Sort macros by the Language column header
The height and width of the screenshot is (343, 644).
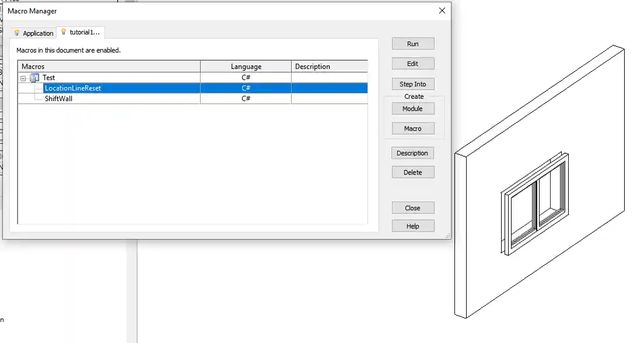(x=246, y=66)
